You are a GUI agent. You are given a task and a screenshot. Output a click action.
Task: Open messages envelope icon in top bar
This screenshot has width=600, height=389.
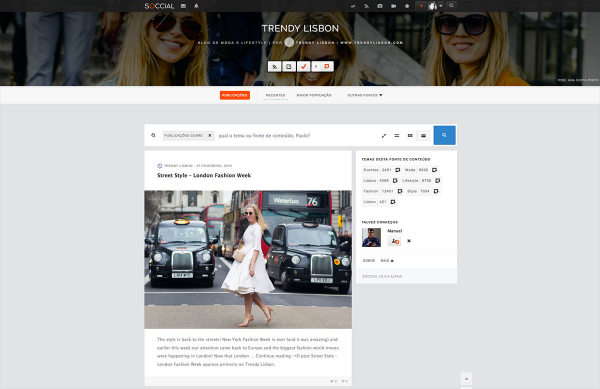point(183,6)
